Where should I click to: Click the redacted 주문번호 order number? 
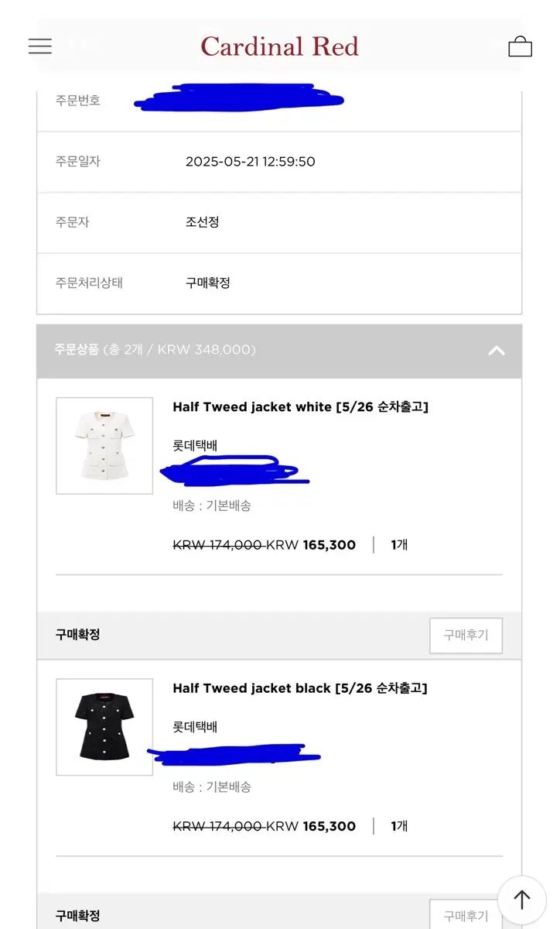coord(238,100)
